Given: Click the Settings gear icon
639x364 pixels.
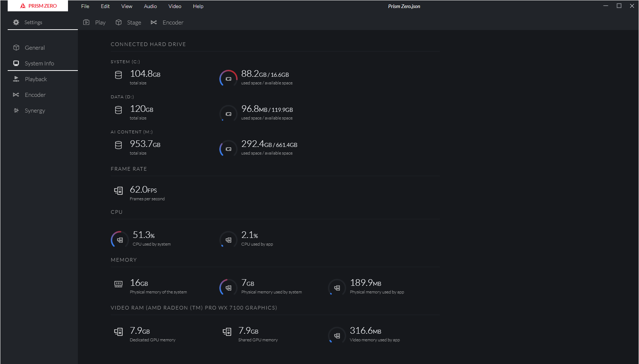Looking at the screenshot, I should point(16,22).
